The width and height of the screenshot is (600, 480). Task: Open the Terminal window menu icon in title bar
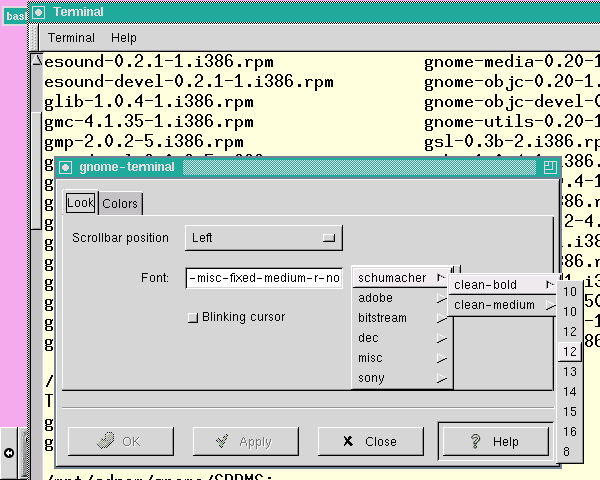coord(38,11)
